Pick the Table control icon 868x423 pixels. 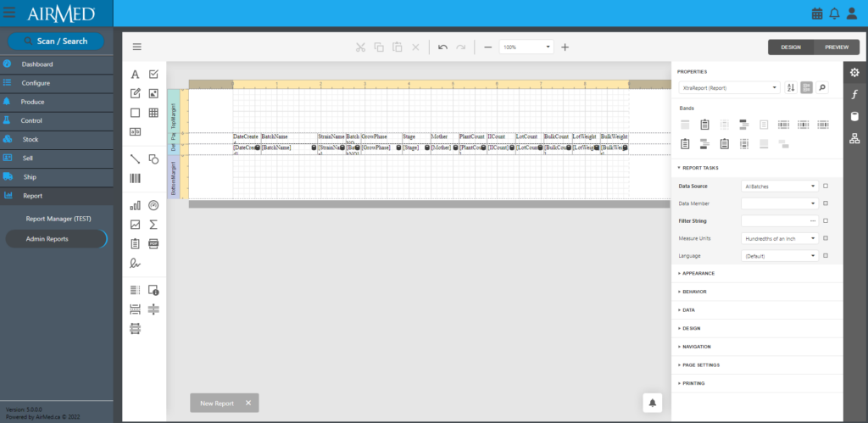pyautogui.click(x=154, y=113)
